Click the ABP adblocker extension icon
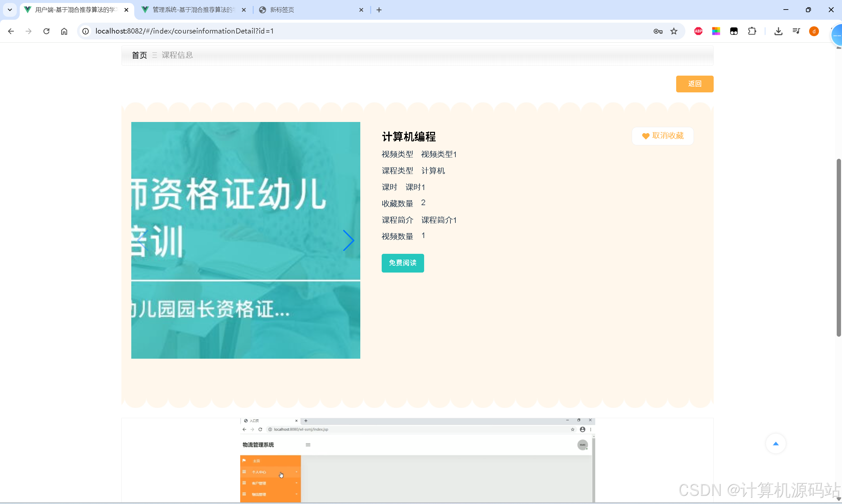This screenshot has height=504, width=842. (x=698, y=31)
